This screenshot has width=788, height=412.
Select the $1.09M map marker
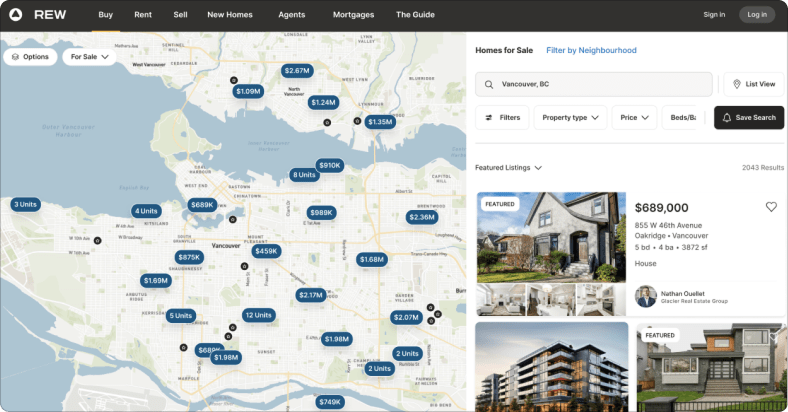(x=248, y=91)
